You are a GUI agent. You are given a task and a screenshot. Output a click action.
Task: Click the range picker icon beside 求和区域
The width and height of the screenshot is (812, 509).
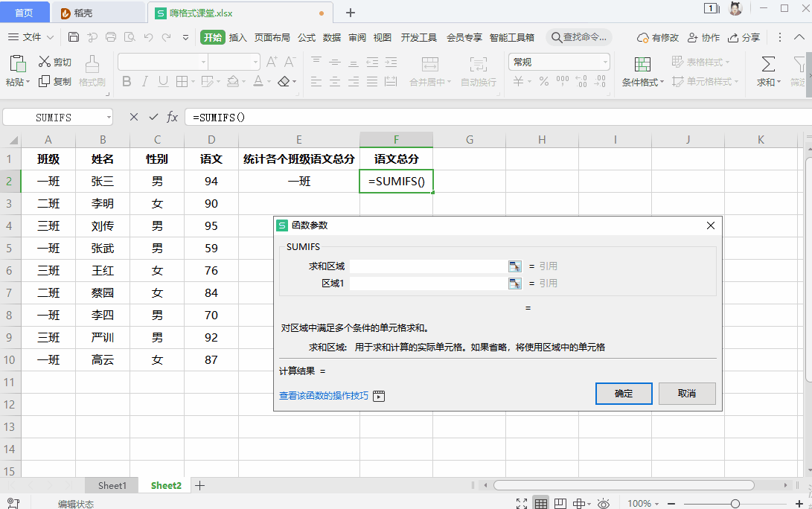[515, 265]
